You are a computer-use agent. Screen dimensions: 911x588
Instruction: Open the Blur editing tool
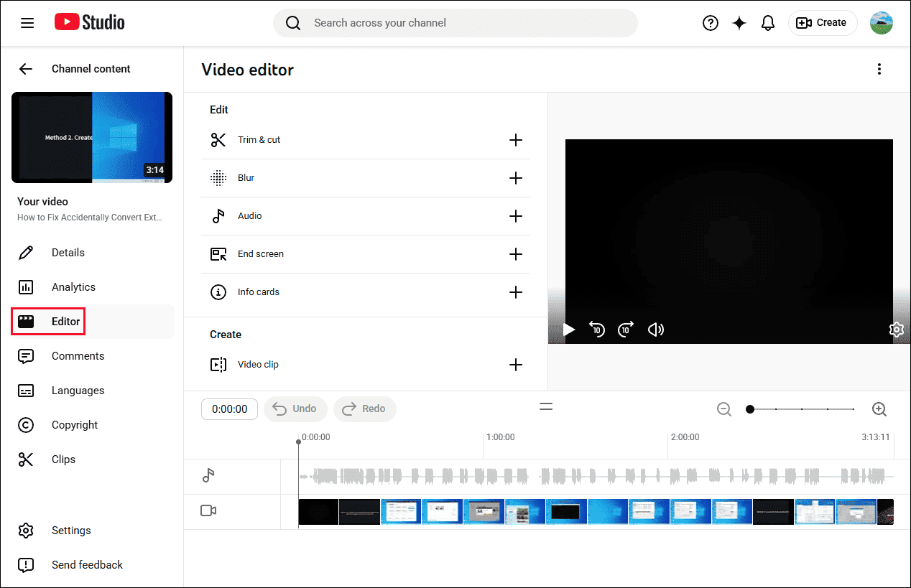[x=246, y=177]
